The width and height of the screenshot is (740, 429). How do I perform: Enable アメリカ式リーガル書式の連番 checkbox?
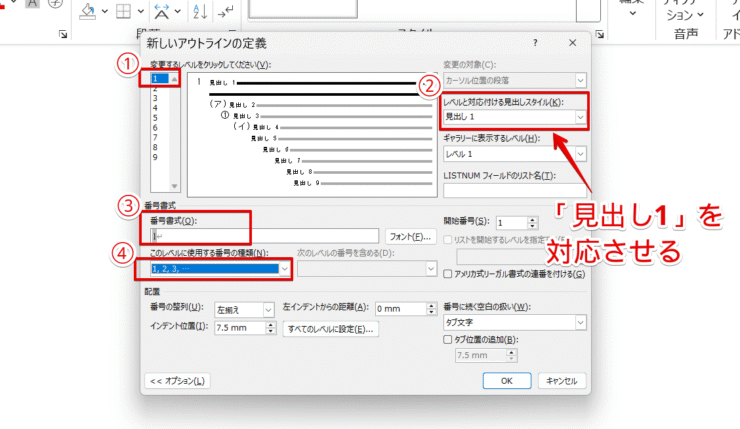click(x=447, y=274)
